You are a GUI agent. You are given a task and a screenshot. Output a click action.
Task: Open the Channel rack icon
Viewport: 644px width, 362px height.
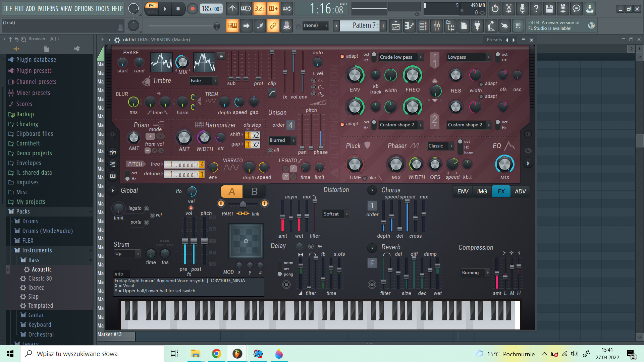pyautogui.click(x=423, y=25)
